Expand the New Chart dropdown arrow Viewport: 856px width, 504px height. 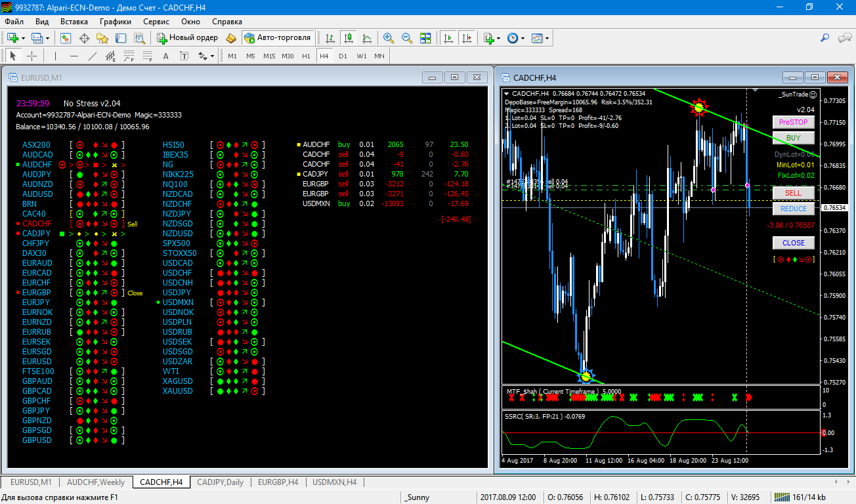23,38
